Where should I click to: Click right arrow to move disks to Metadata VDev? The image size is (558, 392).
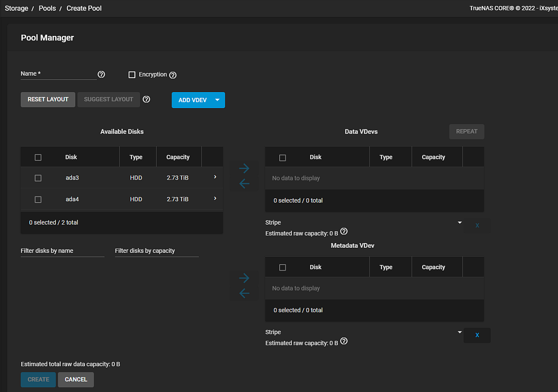244,278
